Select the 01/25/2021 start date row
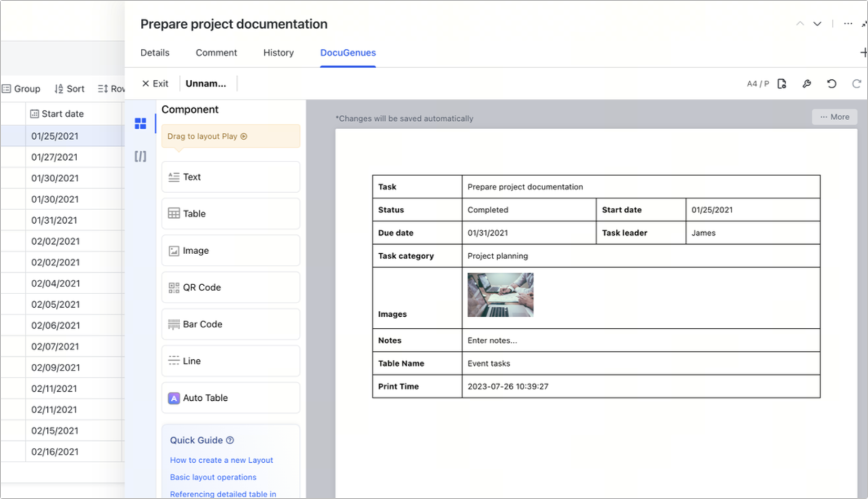 tap(55, 136)
